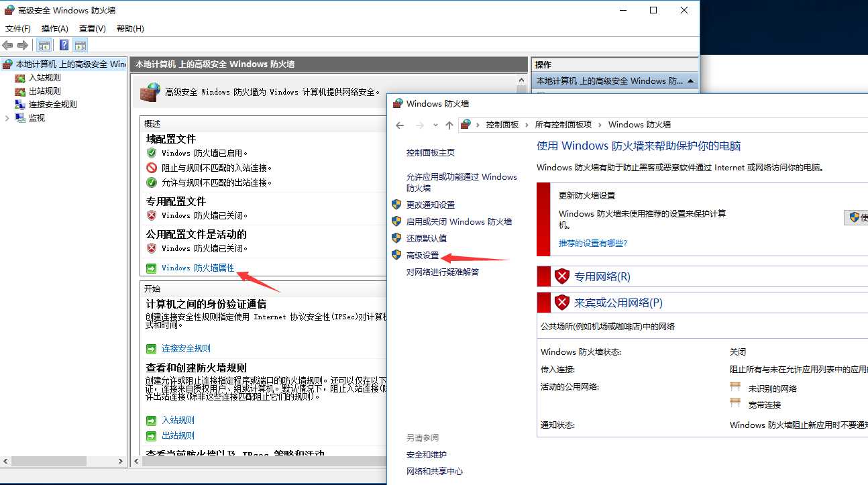
Task: Click 所有控制面板项 in the breadcrumb
Action: [563, 125]
